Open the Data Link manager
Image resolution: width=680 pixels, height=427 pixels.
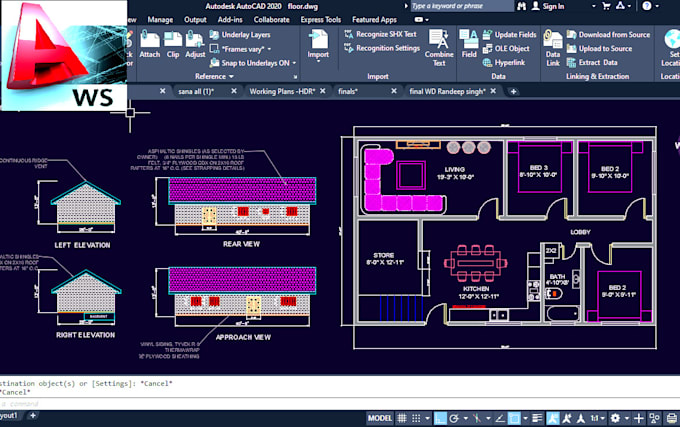coord(552,48)
